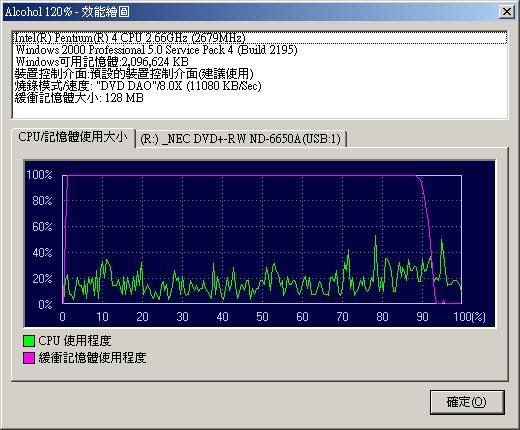Image resolution: width=520 pixels, height=430 pixels.
Task: Select the CPU/記憶體使用大小 tab
Action: 73,137
